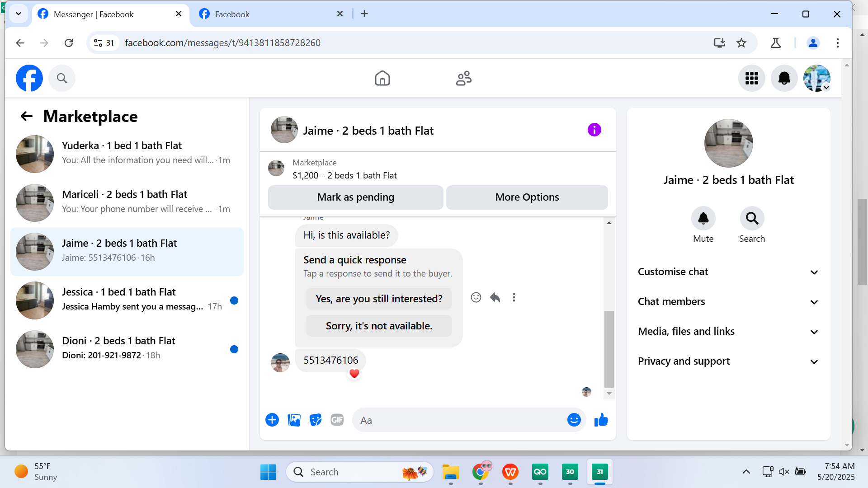Open the emoji picker in message box
This screenshot has width=868, height=488.
574,420
